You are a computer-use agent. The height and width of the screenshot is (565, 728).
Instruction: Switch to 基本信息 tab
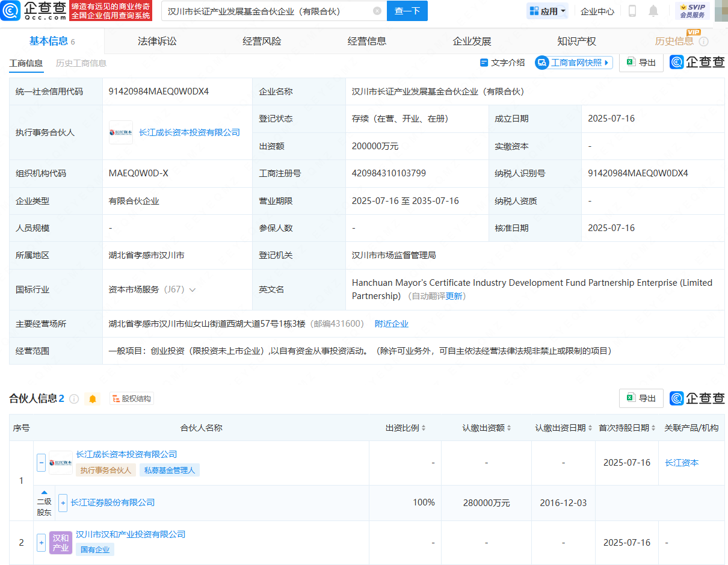52,41
